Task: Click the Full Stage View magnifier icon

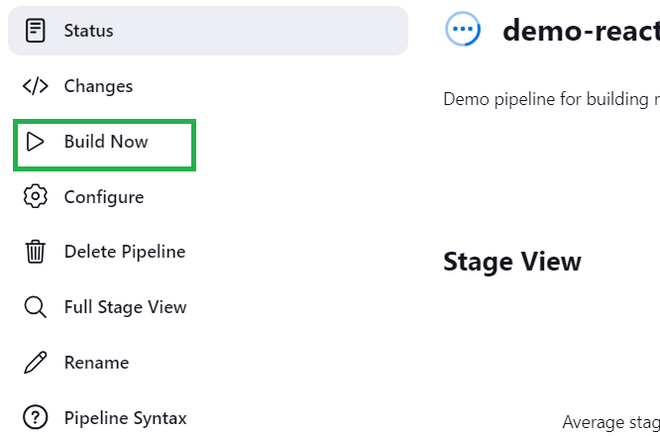Action: [35, 307]
